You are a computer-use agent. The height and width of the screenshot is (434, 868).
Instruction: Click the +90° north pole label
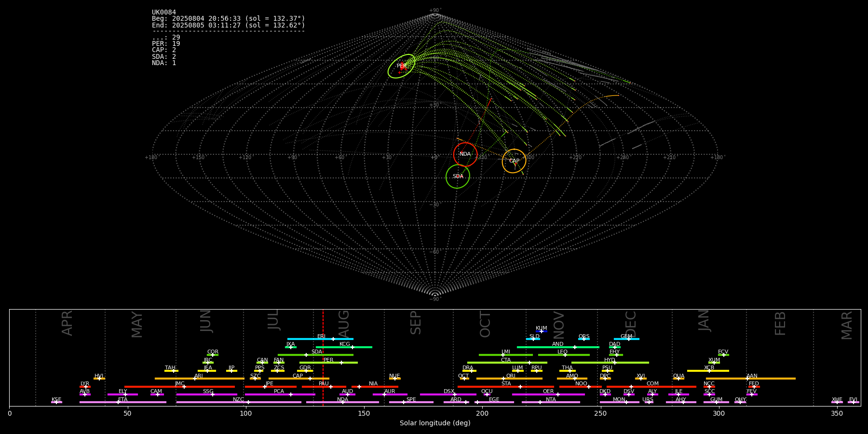[435, 11]
